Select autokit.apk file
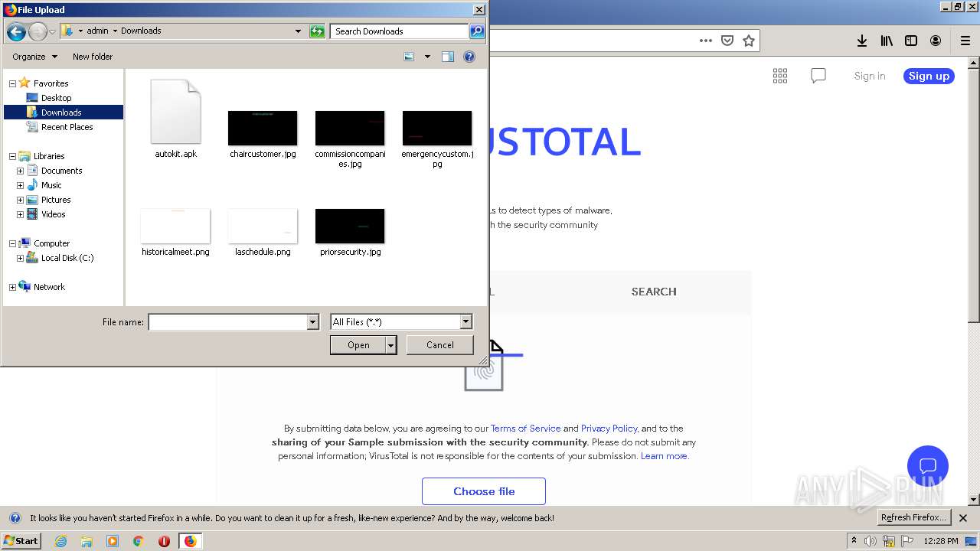This screenshot has height=551, width=980. [x=176, y=119]
